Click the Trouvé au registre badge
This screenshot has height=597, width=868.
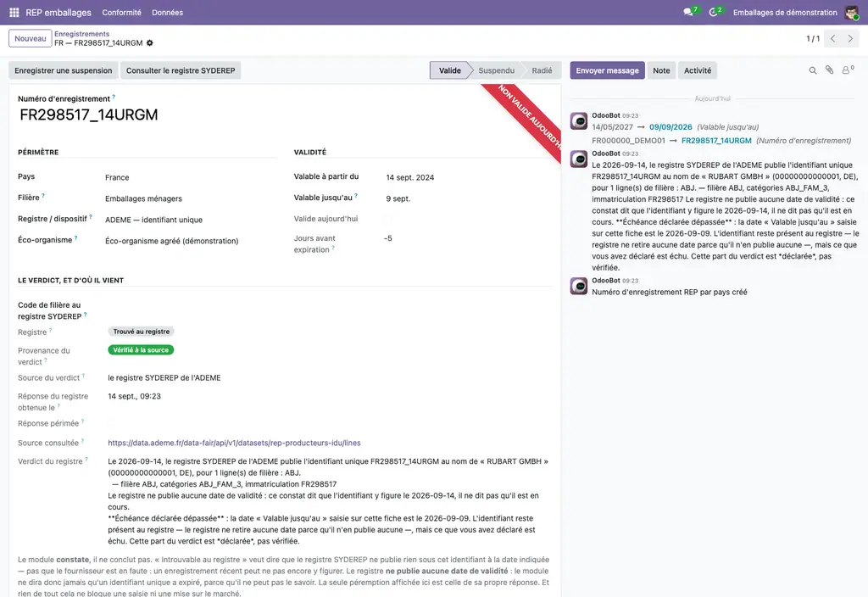tap(142, 332)
